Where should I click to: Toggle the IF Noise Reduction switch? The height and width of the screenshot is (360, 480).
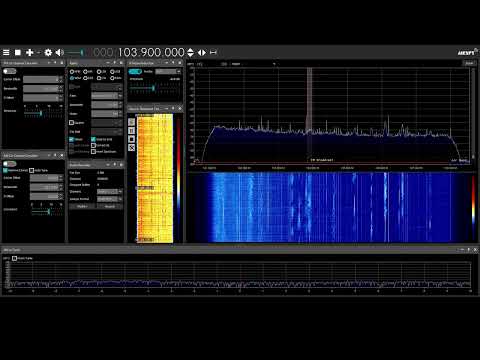135,71
